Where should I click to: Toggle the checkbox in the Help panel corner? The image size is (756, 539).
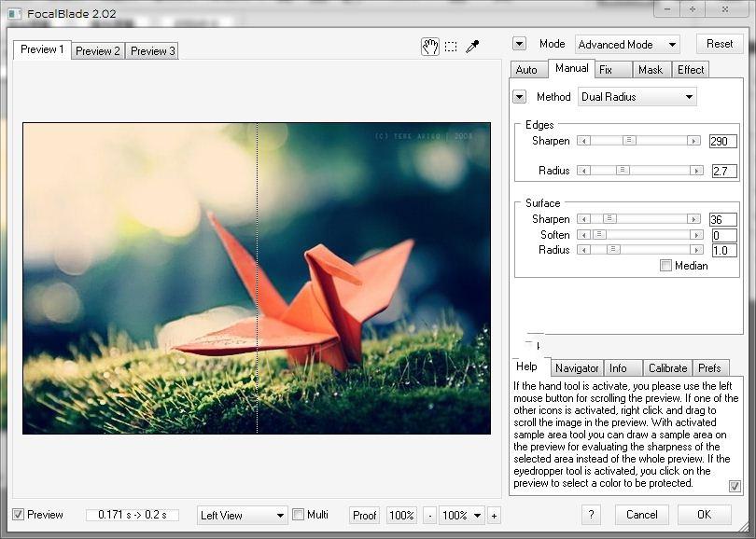735,487
